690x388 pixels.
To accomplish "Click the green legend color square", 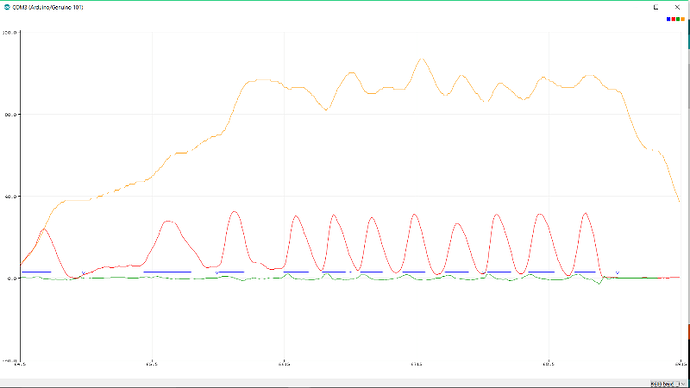I will coord(678,19).
